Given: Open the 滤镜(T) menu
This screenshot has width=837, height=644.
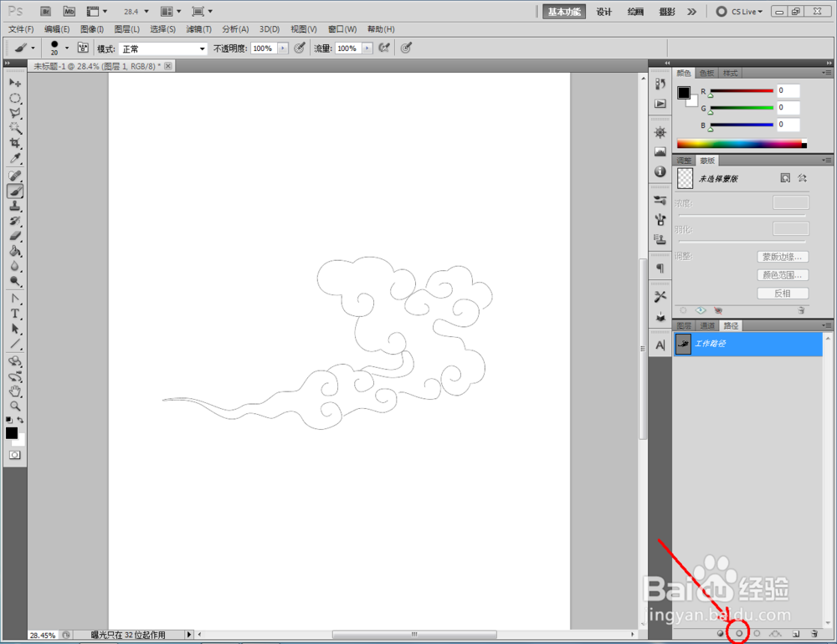Looking at the screenshot, I should pos(198,28).
